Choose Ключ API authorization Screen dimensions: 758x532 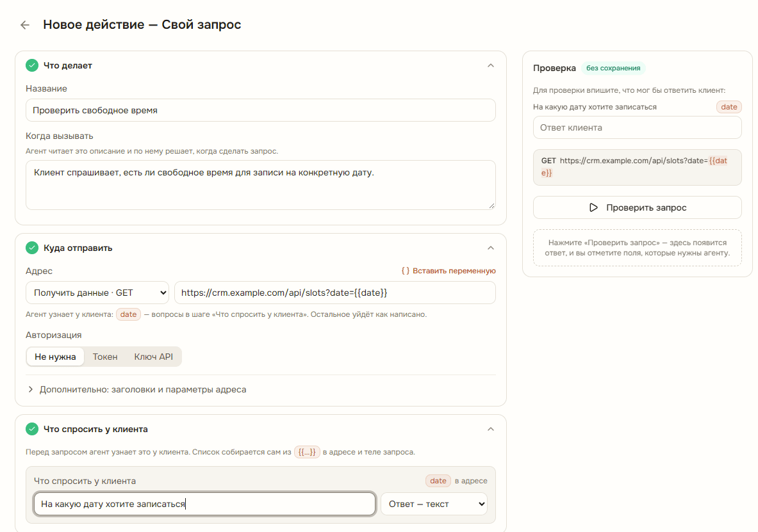(x=153, y=357)
